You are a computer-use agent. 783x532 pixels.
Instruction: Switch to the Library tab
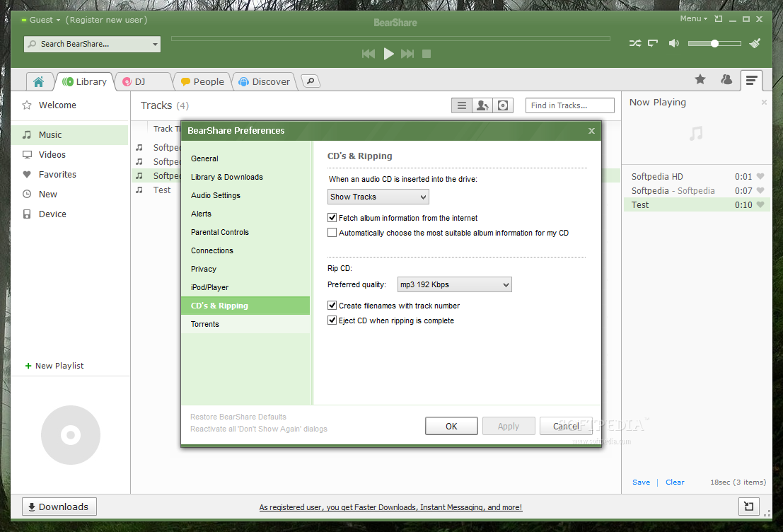pyautogui.click(x=85, y=81)
